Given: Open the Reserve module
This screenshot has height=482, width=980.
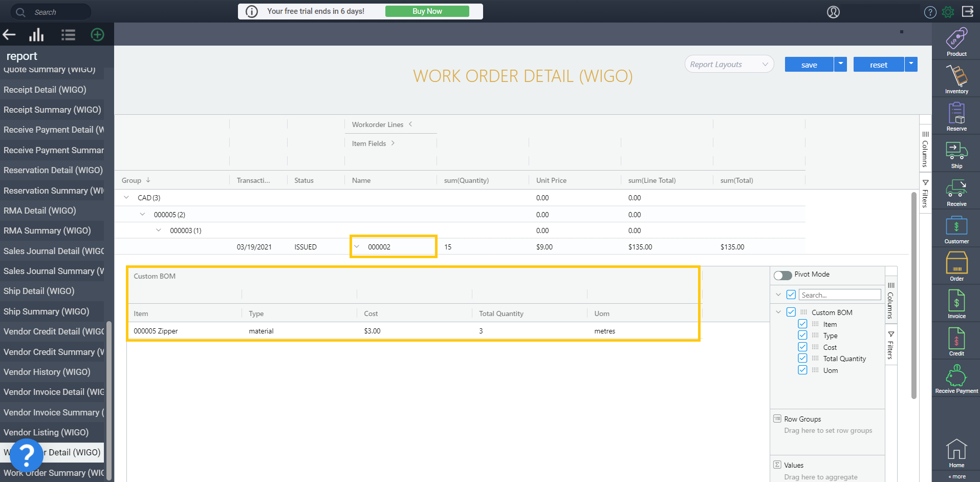Looking at the screenshot, I should tap(956, 116).
